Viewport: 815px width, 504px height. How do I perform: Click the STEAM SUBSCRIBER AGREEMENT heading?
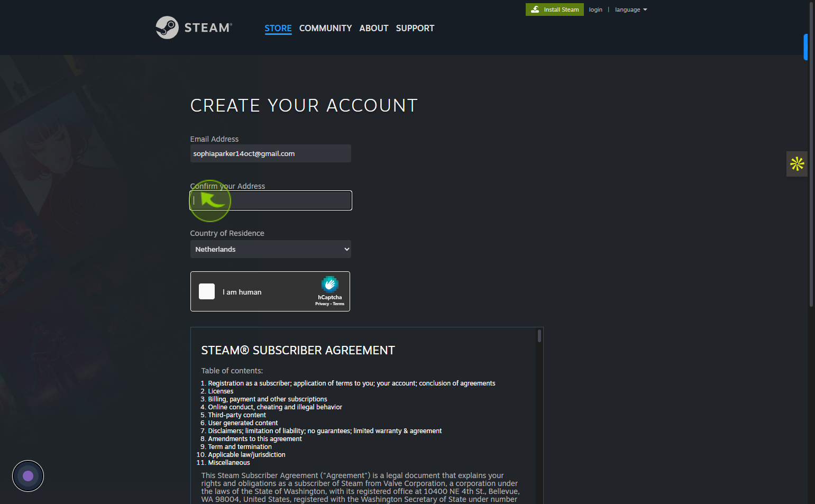coord(298,350)
